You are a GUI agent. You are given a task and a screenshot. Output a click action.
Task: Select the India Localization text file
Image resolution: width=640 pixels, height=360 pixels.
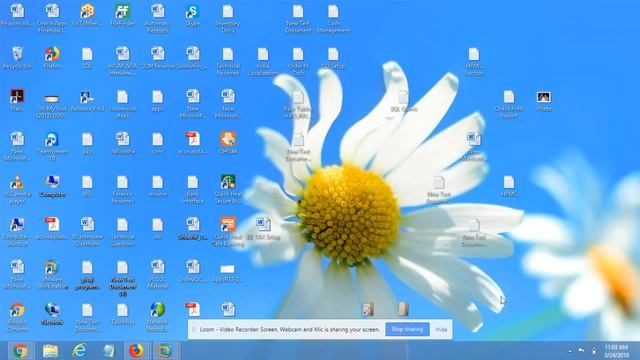tap(263, 61)
